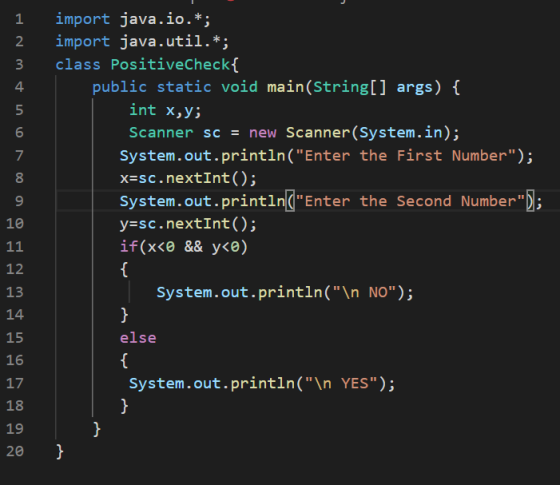Screen dimensions: 560x485
Task: Click 'import' keyword on line 2
Action: pos(82,42)
